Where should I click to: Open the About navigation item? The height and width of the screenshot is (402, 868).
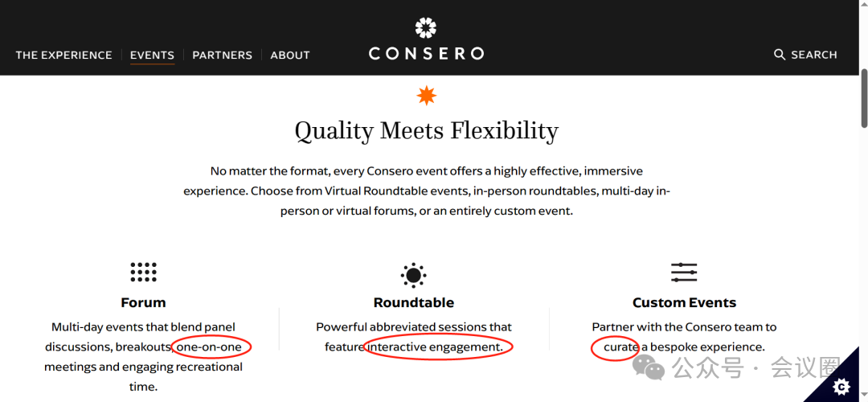click(x=290, y=55)
